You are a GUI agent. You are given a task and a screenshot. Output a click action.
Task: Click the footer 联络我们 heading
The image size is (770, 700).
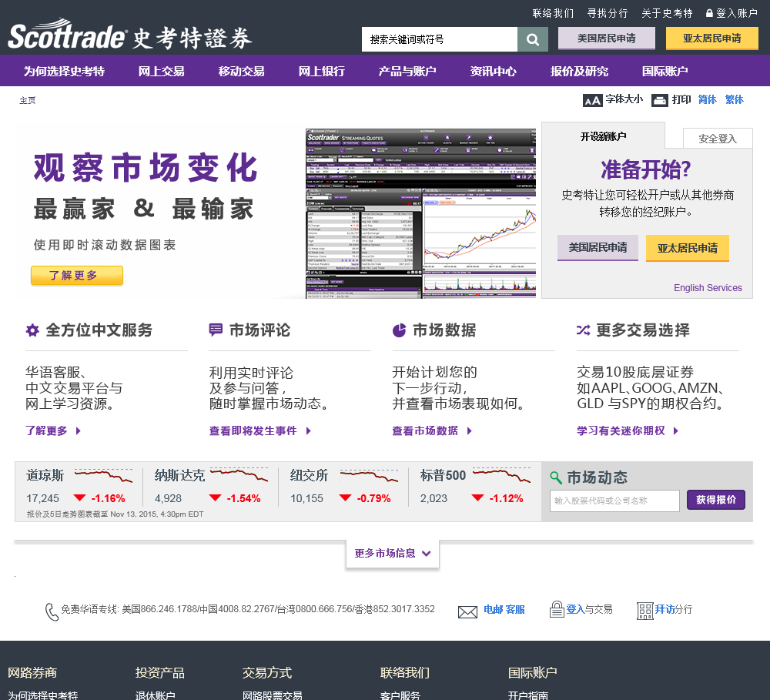click(x=405, y=673)
